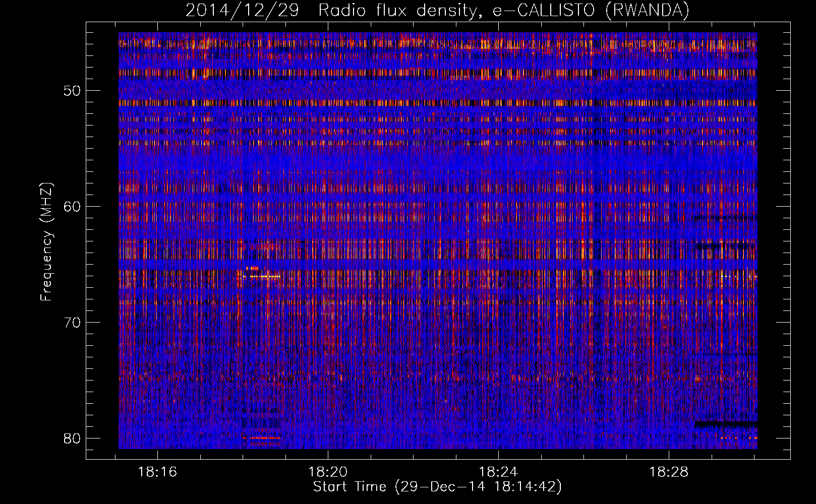Click the 18:24 time tick label

pos(498,472)
